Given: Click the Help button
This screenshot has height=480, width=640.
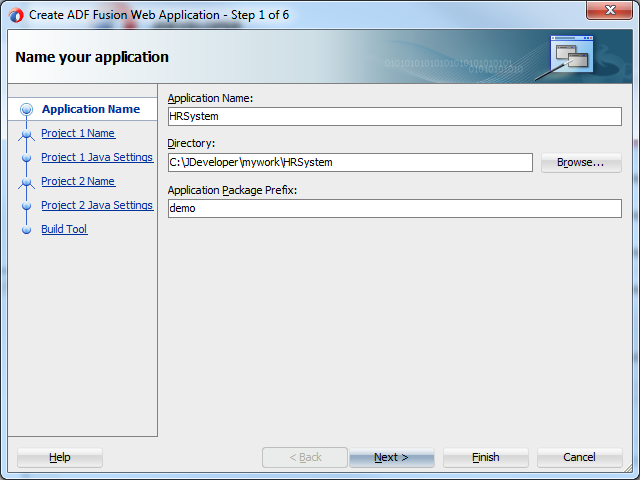Looking at the screenshot, I should tap(60, 457).
